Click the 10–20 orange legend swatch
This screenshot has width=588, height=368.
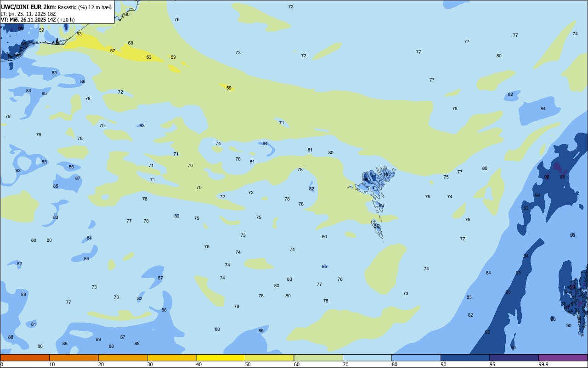tap(73, 357)
